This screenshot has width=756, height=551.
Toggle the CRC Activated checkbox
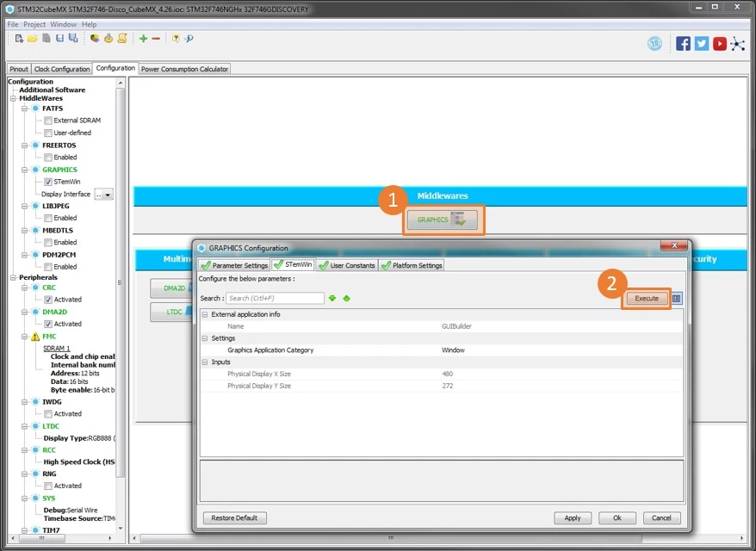coord(48,300)
